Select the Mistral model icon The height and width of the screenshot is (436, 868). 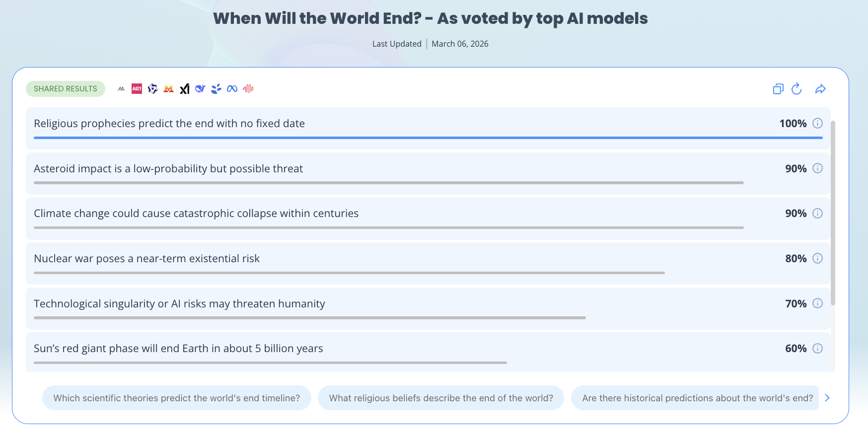click(168, 89)
